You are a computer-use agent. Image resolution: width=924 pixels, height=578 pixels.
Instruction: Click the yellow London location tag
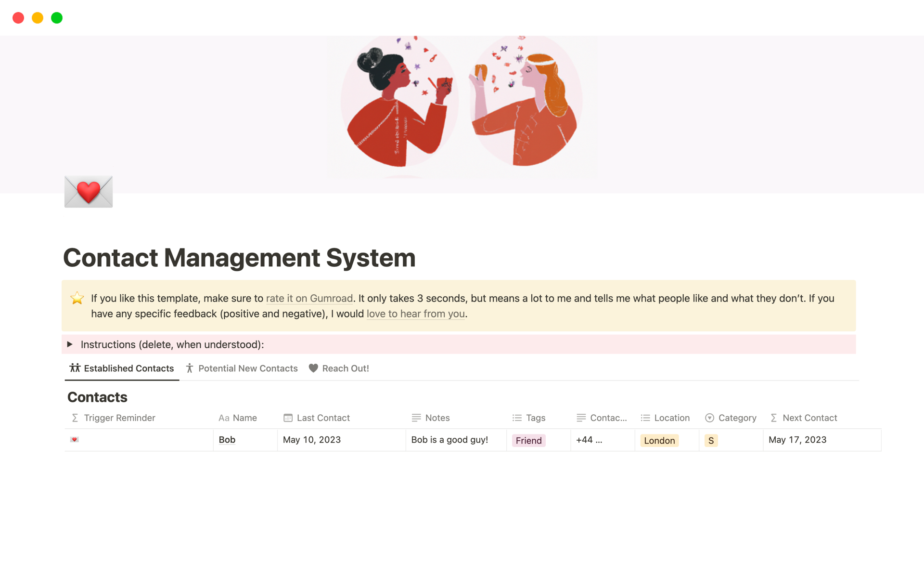tap(659, 441)
